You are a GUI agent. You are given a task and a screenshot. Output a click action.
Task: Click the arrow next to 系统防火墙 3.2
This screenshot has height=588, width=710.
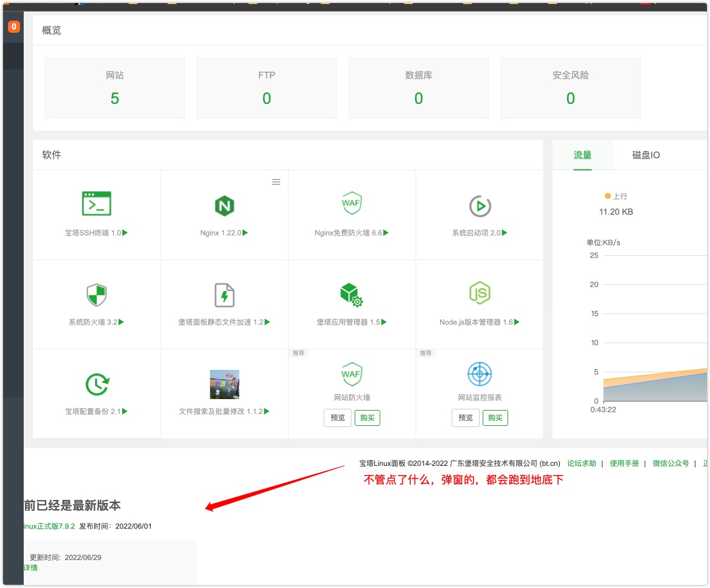pos(121,322)
